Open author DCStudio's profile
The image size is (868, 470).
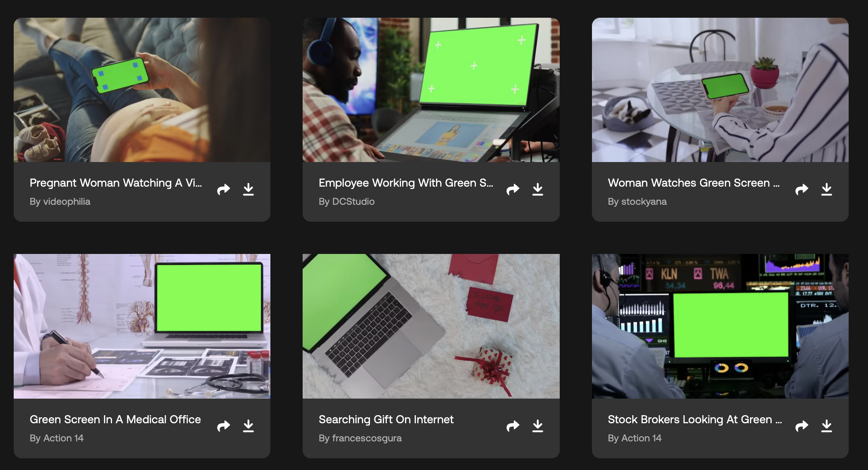[x=353, y=202]
